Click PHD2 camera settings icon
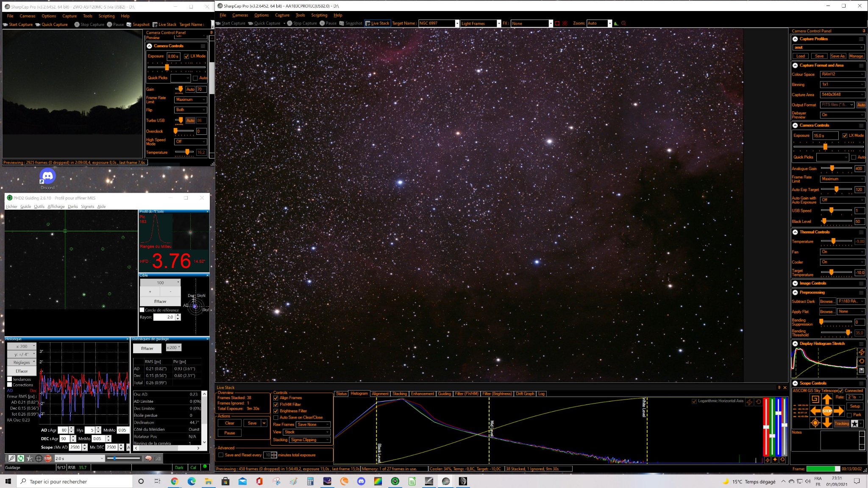This screenshot has height=488, width=868. pos(158,458)
